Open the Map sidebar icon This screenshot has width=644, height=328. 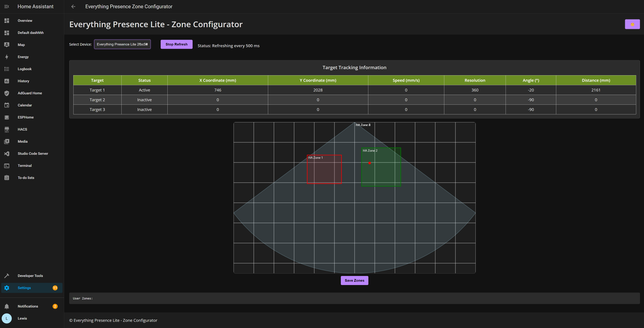pos(6,45)
